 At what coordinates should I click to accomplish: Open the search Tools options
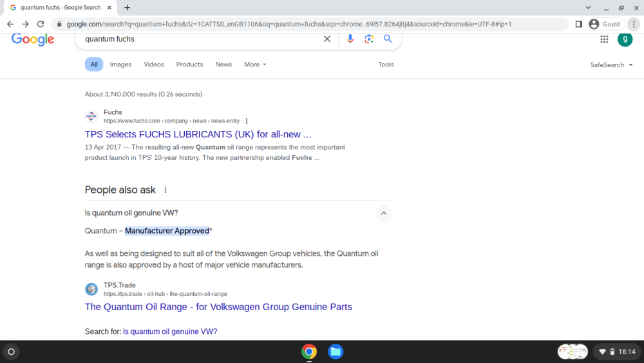tap(386, 64)
